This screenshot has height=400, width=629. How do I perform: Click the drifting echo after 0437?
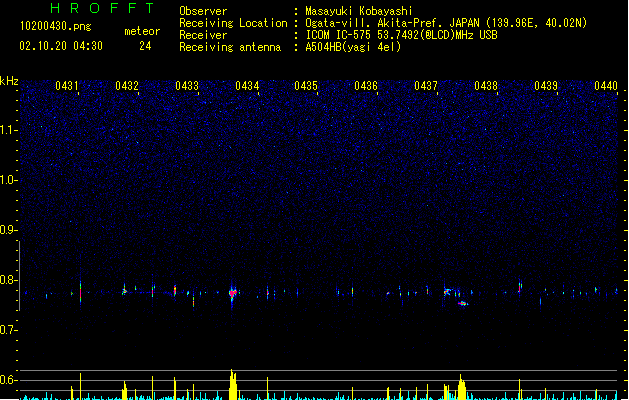coord(463,304)
